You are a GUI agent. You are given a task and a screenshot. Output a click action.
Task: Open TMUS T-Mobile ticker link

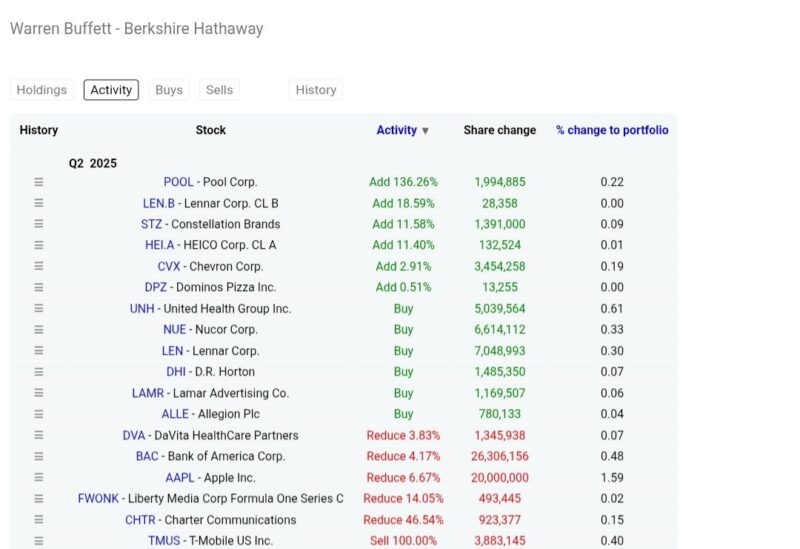click(164, 541)
